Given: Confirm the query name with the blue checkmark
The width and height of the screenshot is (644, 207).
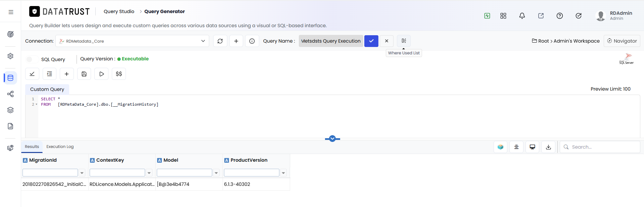Looking at the screenshot, I should pyautogui.click(x=371, y=41).
